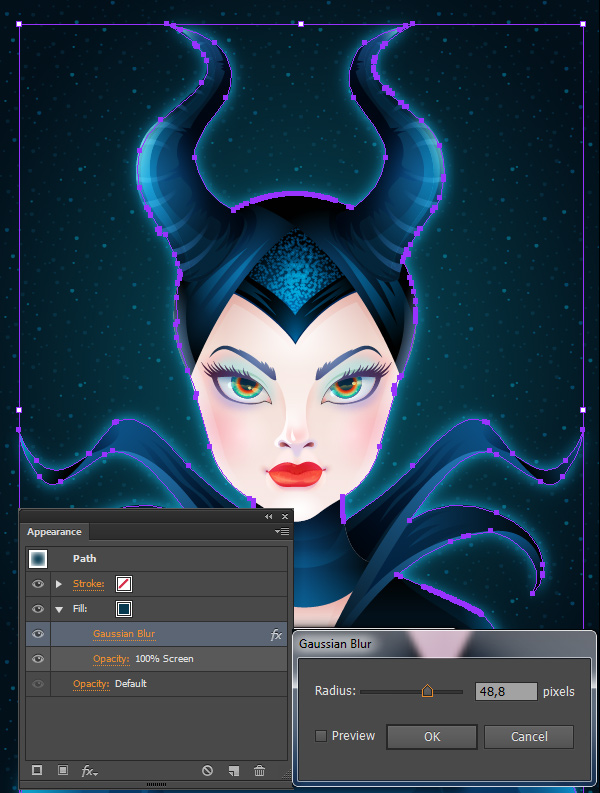The height and width of the screenshot is (793, 600).
Task: Click the top-right bounding box handle
Action: pyautogui.click(x=583, y=24)
